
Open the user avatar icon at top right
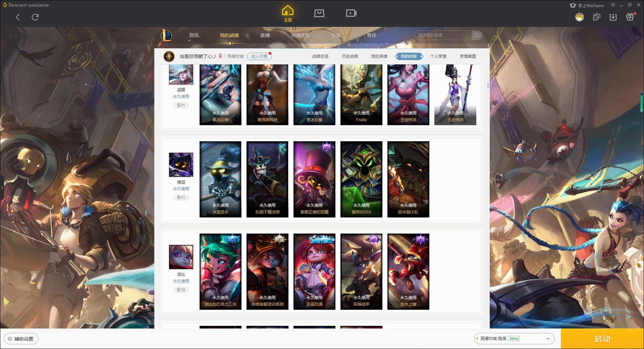(579, 17)
